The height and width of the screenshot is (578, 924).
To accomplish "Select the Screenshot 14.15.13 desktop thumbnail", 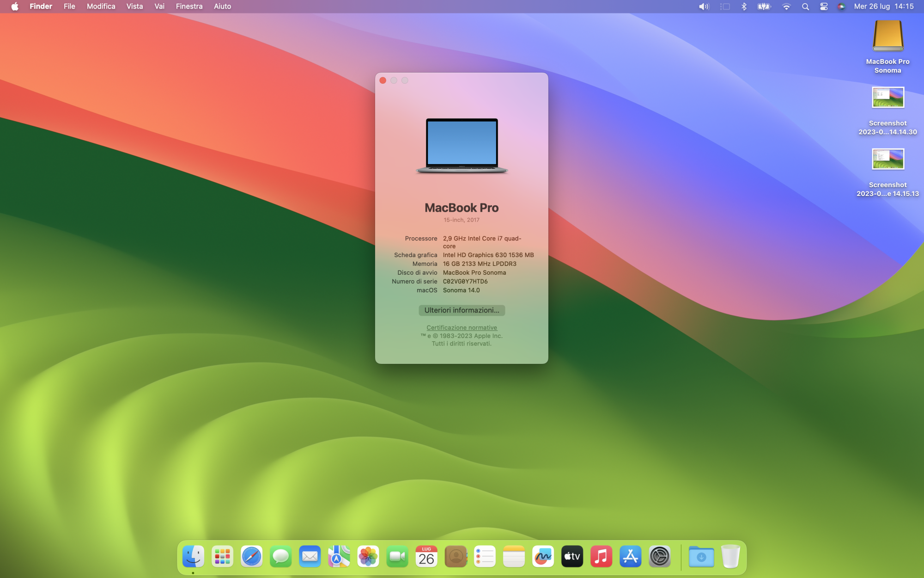I will [888, 160].
